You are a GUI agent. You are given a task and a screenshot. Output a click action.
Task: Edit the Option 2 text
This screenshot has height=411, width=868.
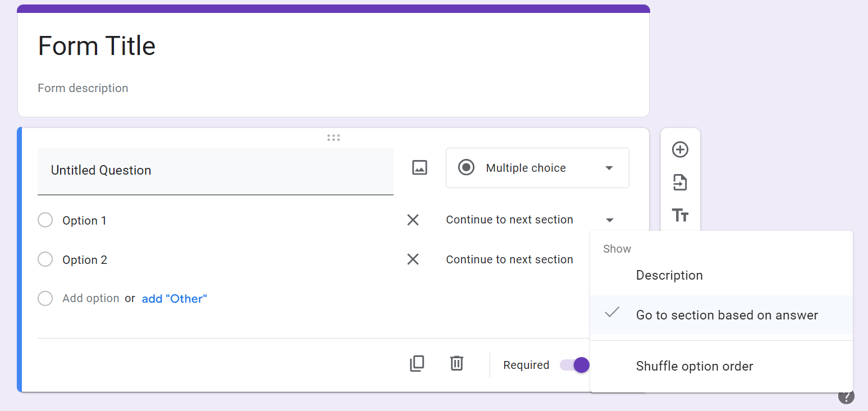point(85,260)
